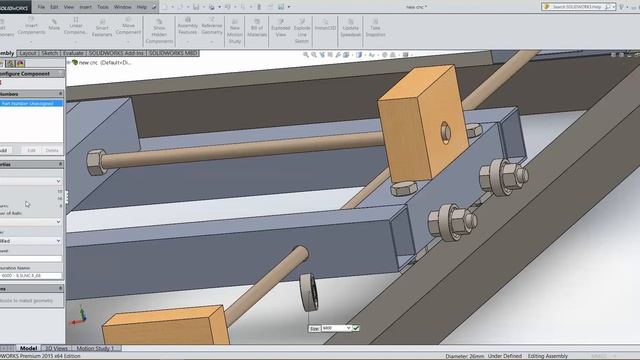
Task: Click Show Hidden Components
Action: 159,31
